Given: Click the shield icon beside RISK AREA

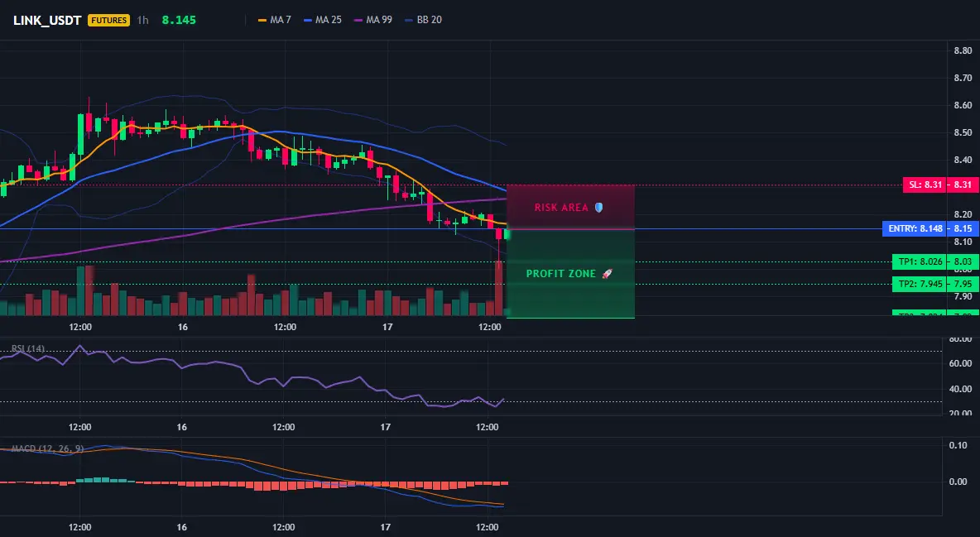Looking at the screenshot, I should tap(598, 208).
